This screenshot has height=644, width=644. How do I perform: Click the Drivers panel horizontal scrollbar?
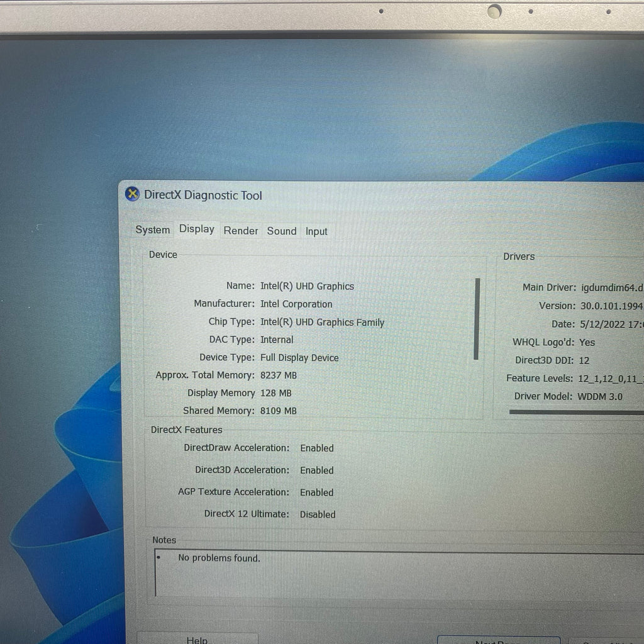coord(576,412)
